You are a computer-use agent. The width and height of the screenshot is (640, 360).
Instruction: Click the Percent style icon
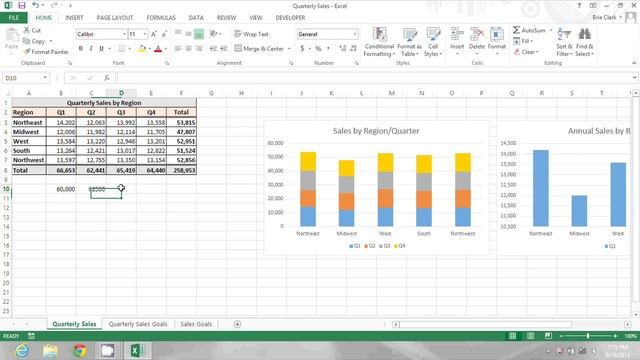[318, 49]
